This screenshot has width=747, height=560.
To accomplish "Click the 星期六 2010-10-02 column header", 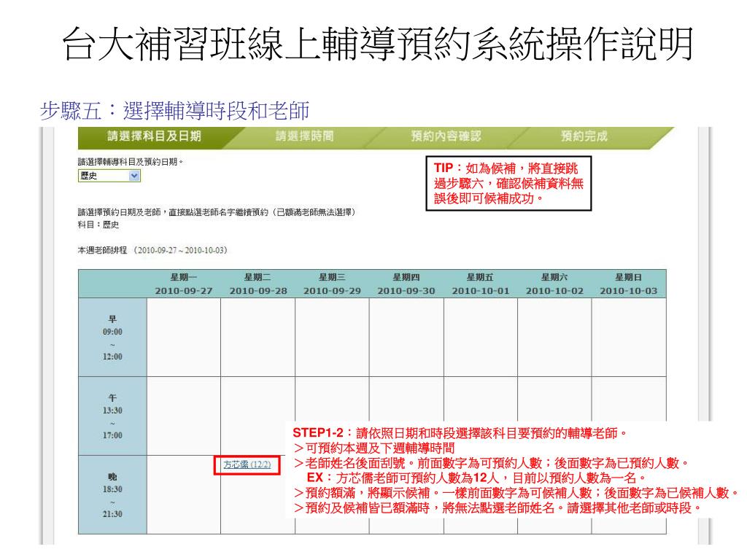I will [554, 284].
